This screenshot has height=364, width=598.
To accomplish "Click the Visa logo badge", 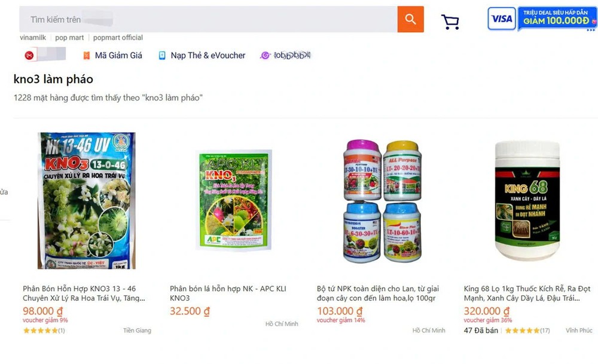I will (501, 19).
